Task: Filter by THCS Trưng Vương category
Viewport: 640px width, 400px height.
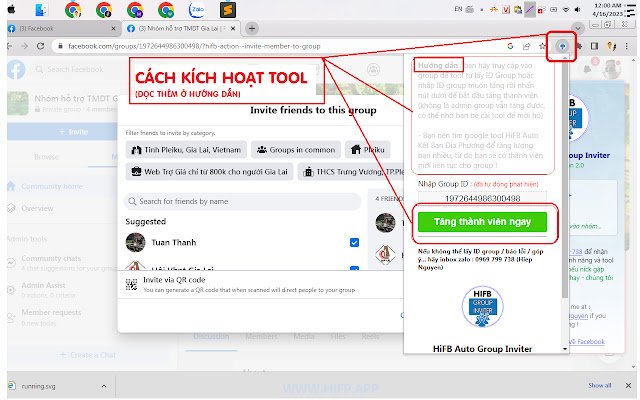Action: 351,172
